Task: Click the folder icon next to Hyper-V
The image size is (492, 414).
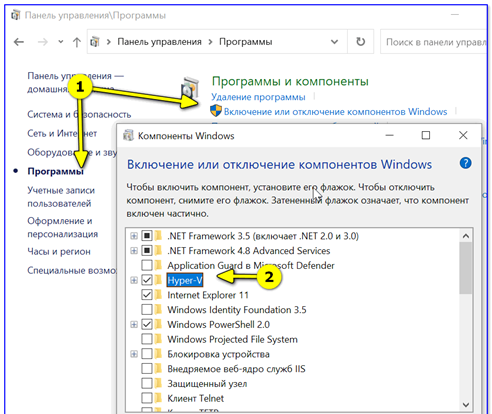Action: (x=159, y=280)
